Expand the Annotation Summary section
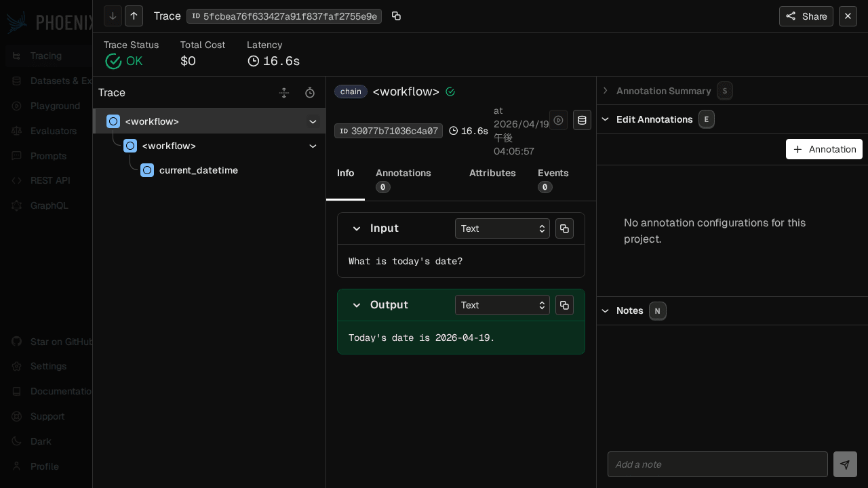This screenshot has height=488, width=868. click(x=606, y=91)
